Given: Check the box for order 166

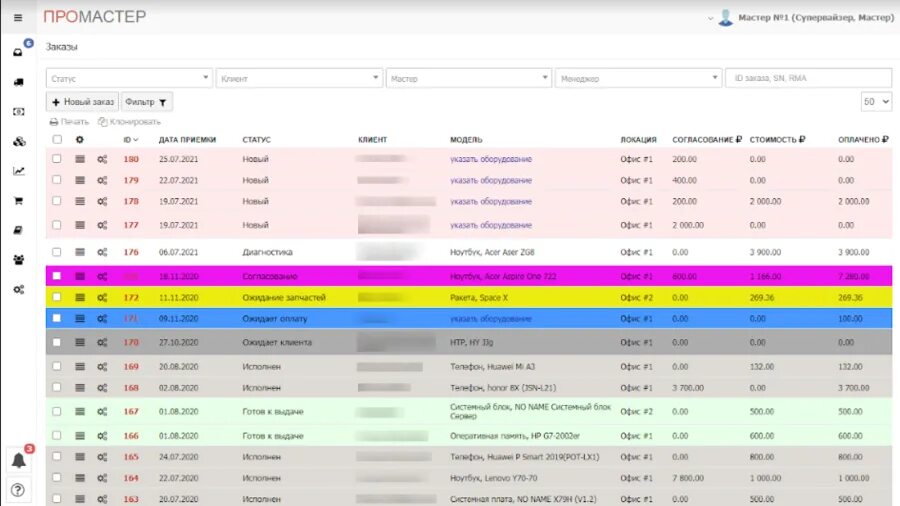Looking at the screenshot, I should (x=57, y=435).
